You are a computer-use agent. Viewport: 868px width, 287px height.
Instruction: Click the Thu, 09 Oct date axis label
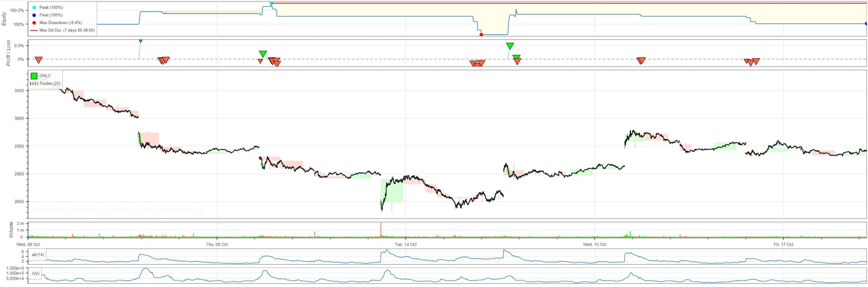tap(217, 244)
